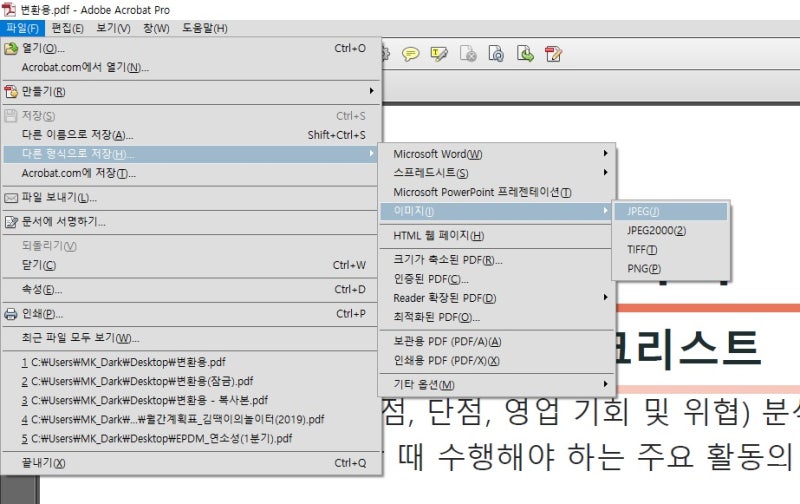
Task: Click the create PDF icon beside 만들기
Action: click(x=11, y=92)
